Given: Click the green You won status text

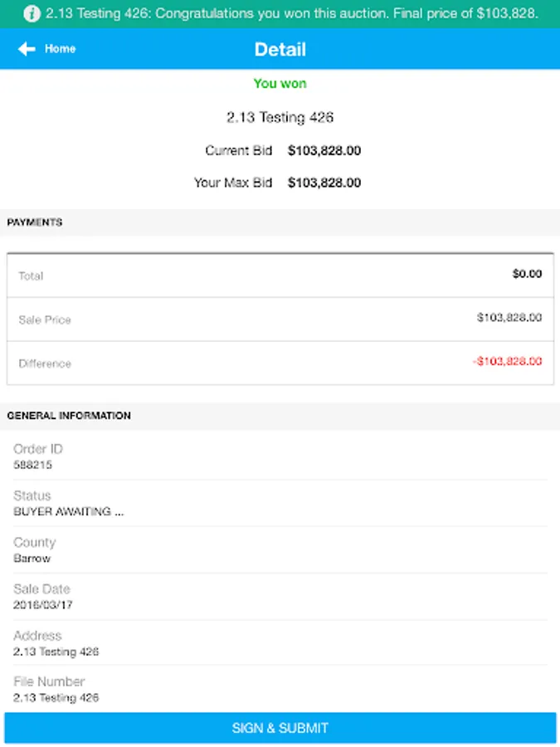Looking at the screenshot, I should 280,83.
